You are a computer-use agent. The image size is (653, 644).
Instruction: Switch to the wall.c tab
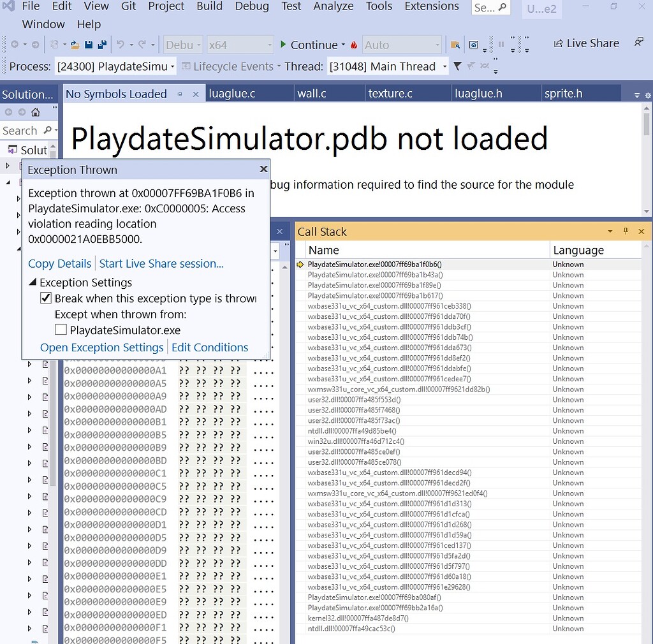pos(329,93)
